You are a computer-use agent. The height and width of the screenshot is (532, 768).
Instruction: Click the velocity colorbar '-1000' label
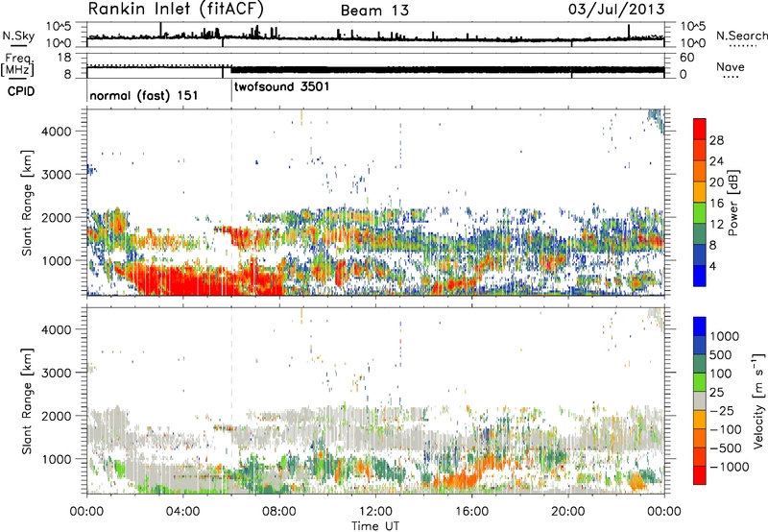729,467
